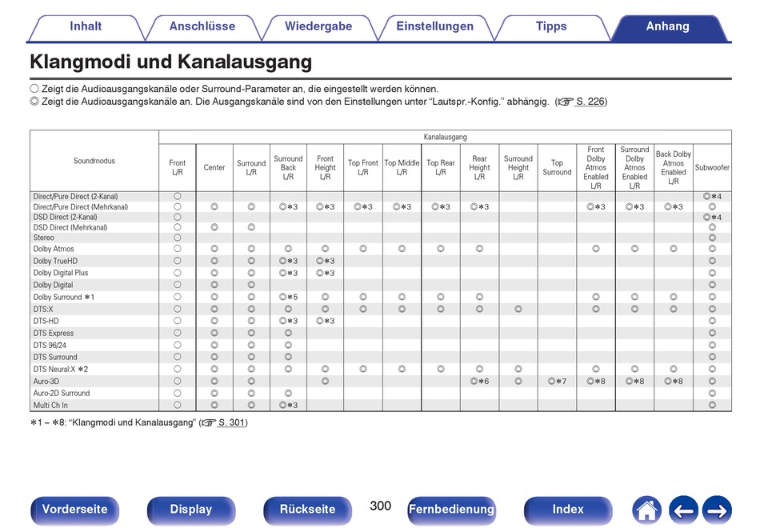Image resolution: width=760 pixels, height=532 pixels.
Task: Select the Anhang tab
Action: click(x=668, y=26)
